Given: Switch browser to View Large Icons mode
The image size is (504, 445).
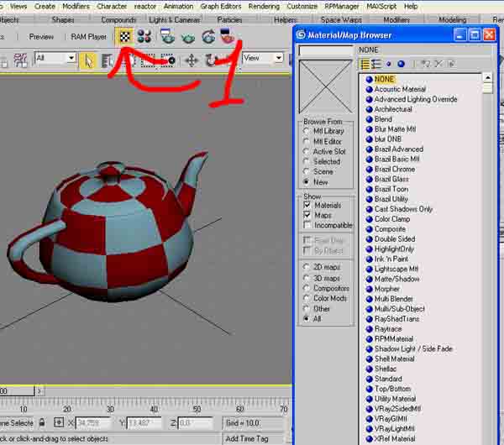Looking at the screenshot, I should tap(402, 64).
